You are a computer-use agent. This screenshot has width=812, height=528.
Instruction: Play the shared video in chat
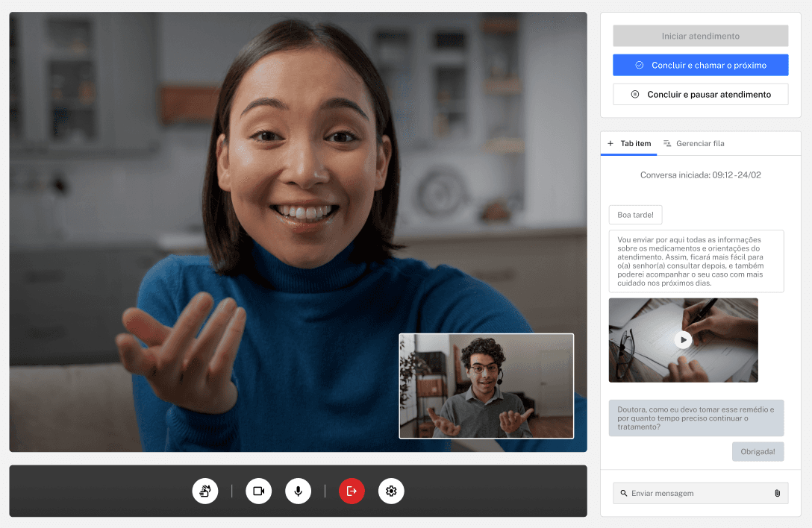[683, 340]
